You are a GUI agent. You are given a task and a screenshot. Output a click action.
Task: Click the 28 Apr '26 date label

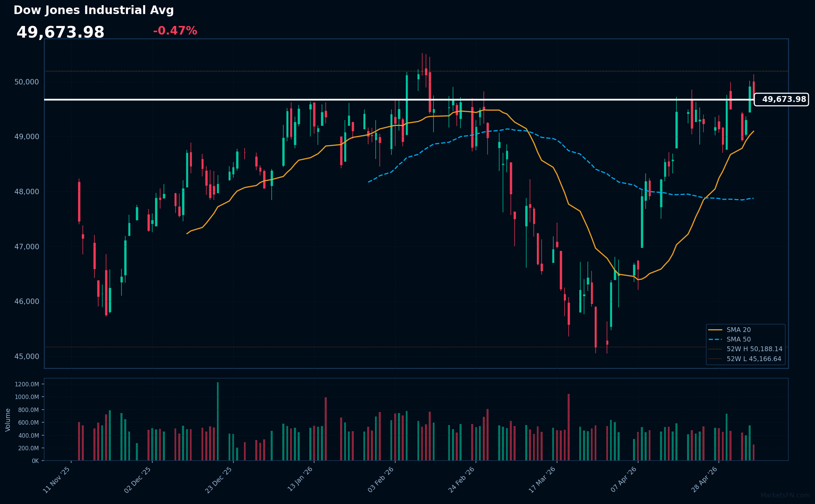(704, 480)
